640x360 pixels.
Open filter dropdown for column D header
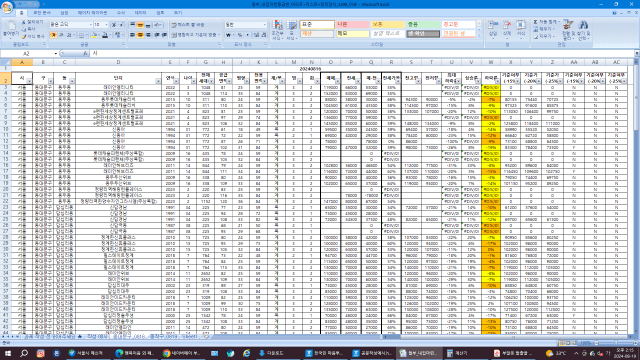click(x=158, y=82)
